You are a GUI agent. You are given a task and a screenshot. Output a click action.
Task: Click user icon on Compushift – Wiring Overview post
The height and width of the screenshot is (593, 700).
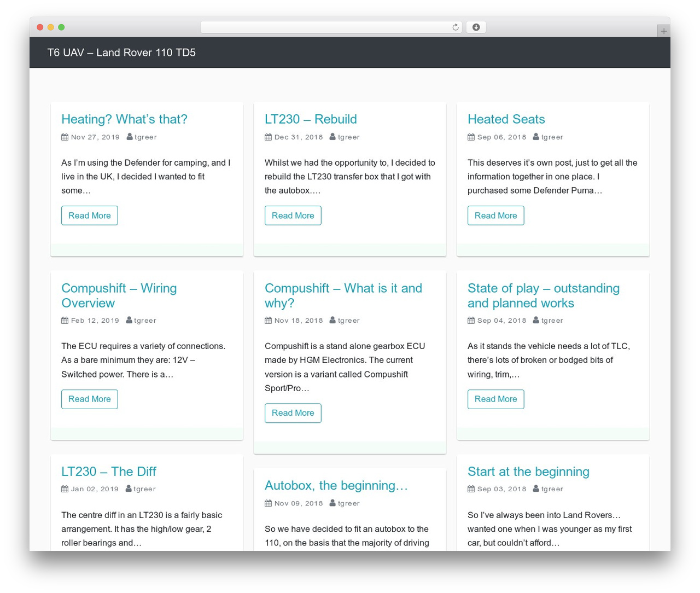click(x=129, y=320)
